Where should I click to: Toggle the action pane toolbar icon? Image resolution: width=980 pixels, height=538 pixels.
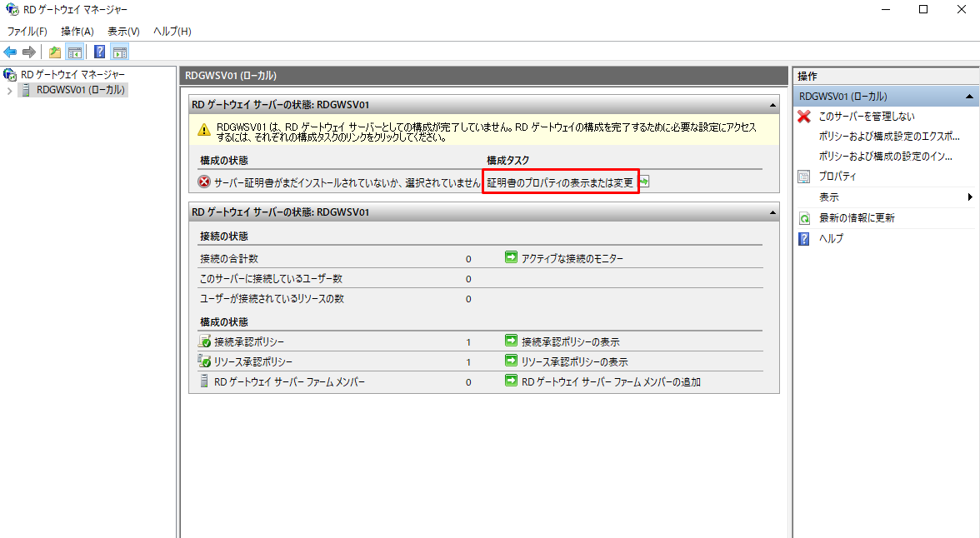tap(120, 52)
